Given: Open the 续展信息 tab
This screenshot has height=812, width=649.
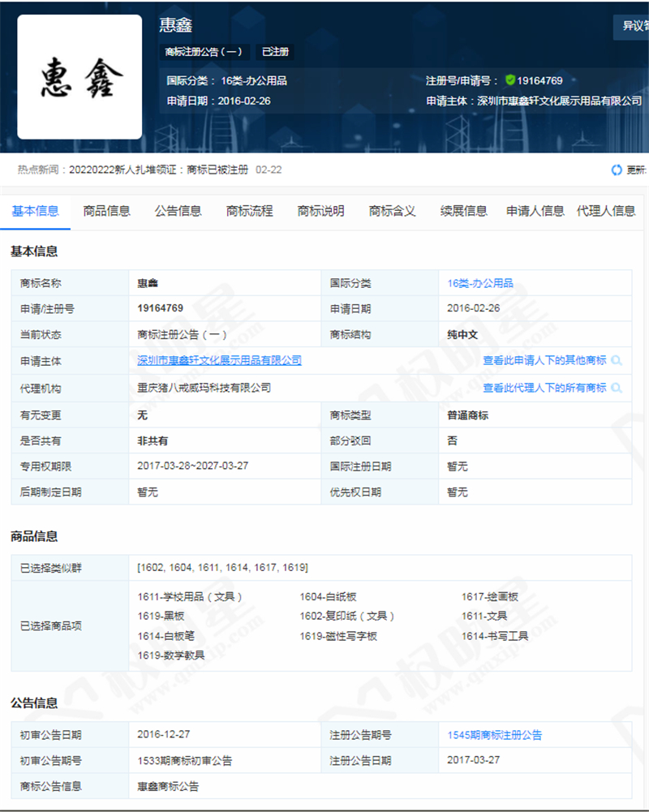Looking at the screenshot, I should [x=463, y=211].
